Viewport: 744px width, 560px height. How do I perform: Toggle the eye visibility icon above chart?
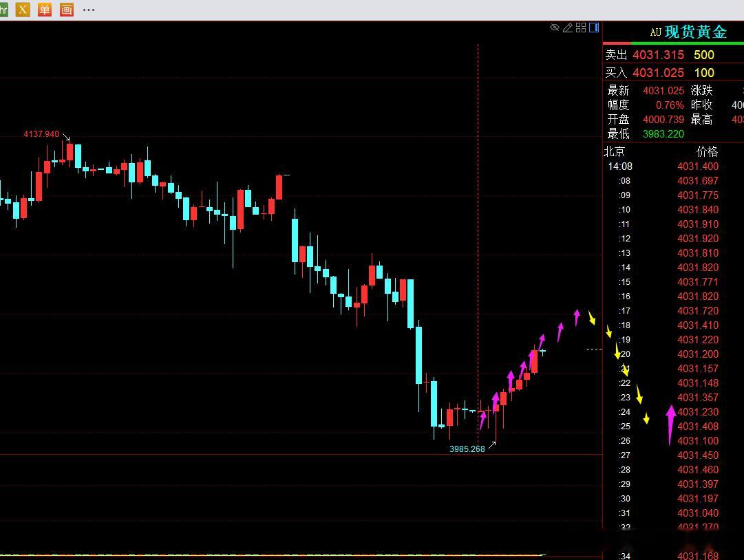point(554,28)
